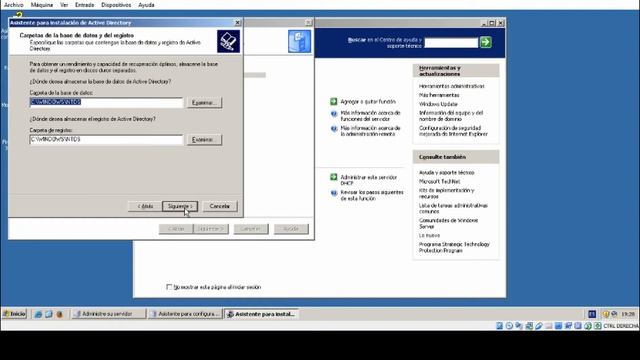Open Programa Strategic Technology Protection Program link
The height and width of the screenshot is (360, 640).
tap(454, 247)
